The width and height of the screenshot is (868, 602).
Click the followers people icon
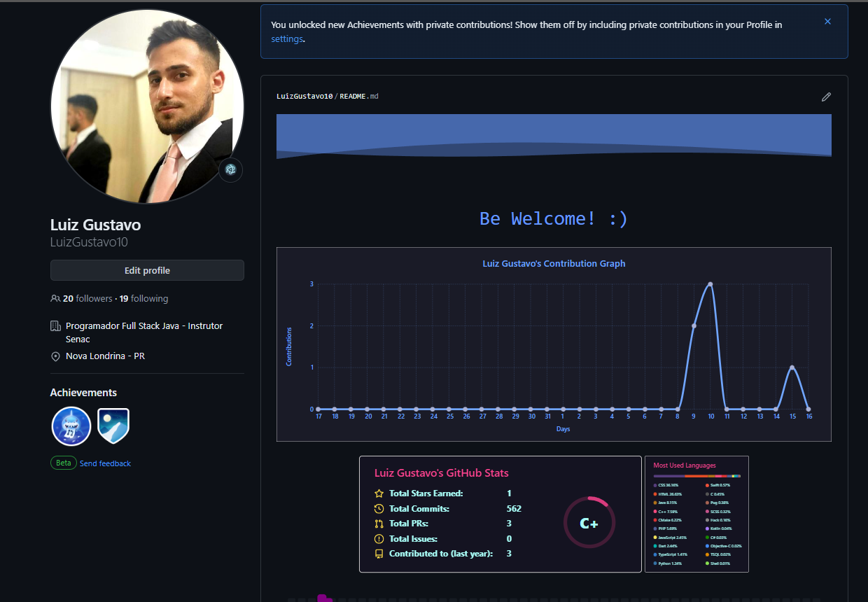point(55,298)
